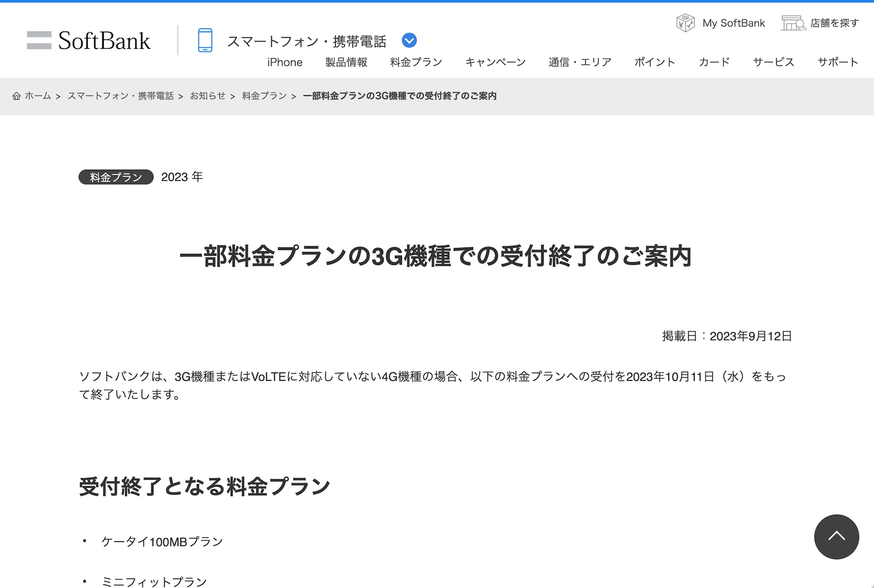The height and width of the screenshot is (588, 874).
Task: Click the 料金プラン category tag badge
Action: (116, 177)
